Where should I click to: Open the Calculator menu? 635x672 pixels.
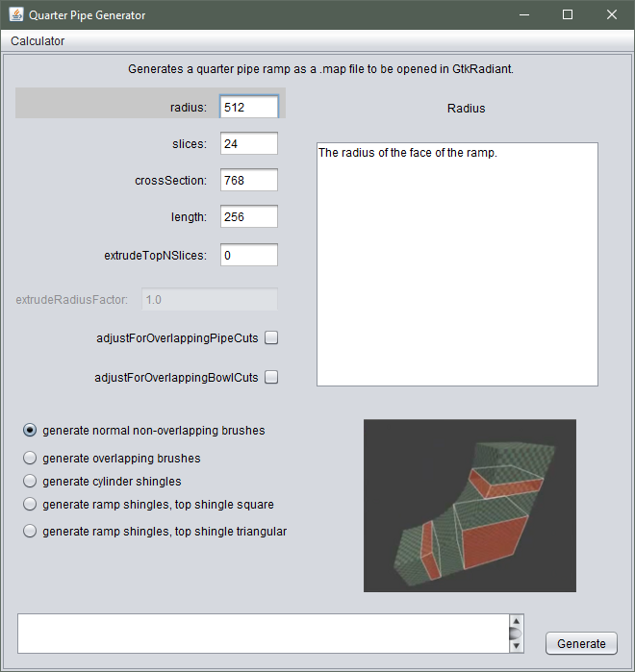click(x=38, y=41)
